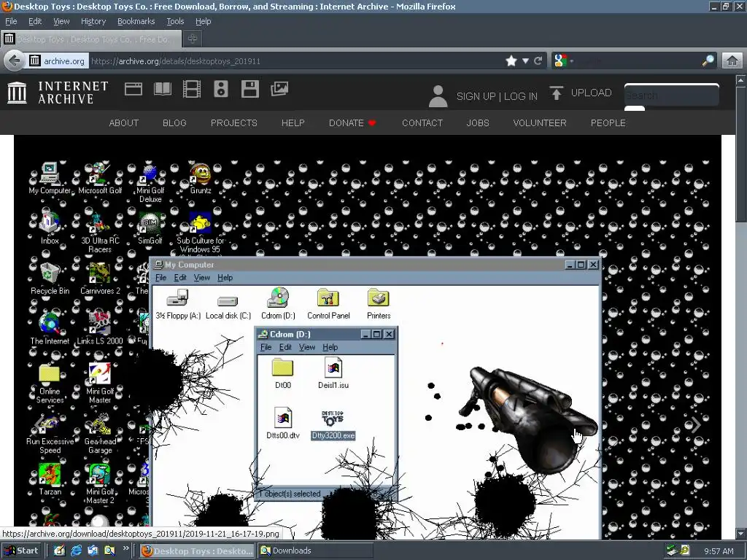The width and height of the screenshot is (747, 560).
Task: Click the archive.org site identity badge
Action: pos(58,61)
